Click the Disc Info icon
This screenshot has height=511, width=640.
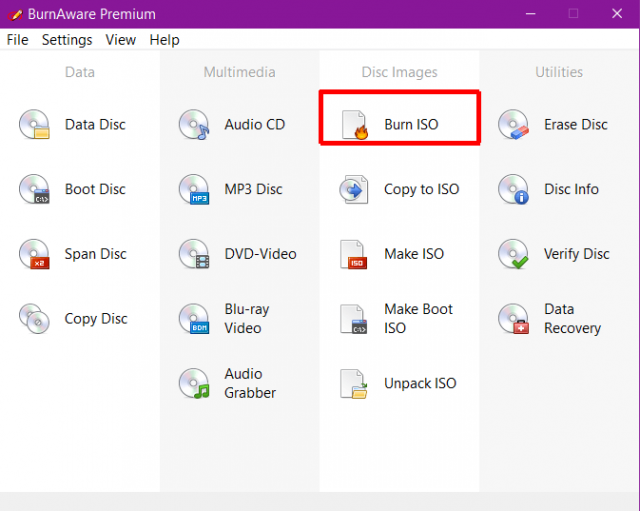pos(513,189)
